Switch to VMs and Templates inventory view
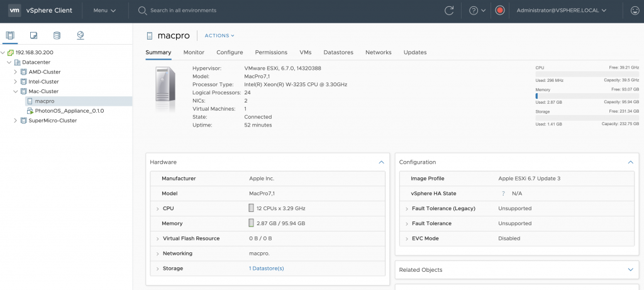This screenshot has height=290, width=644. 33,35
